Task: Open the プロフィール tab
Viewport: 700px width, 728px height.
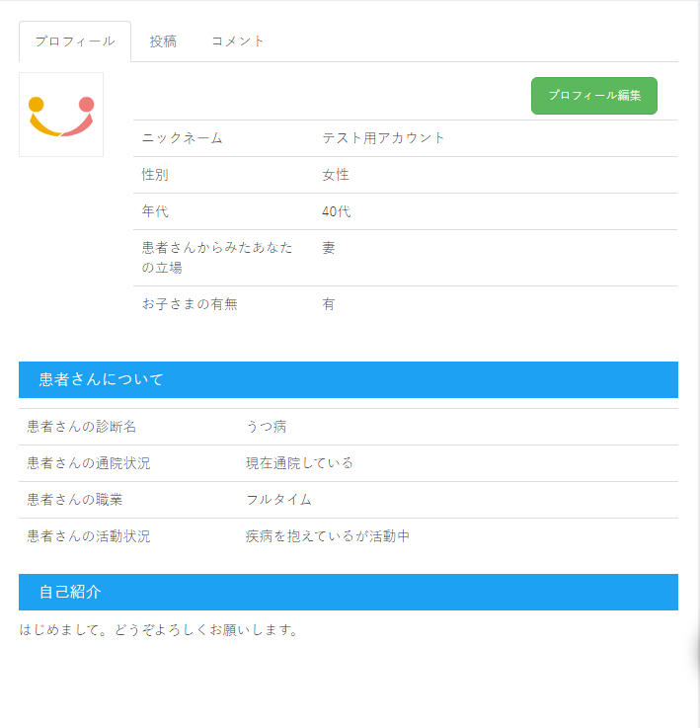Action: click(75, 41)
